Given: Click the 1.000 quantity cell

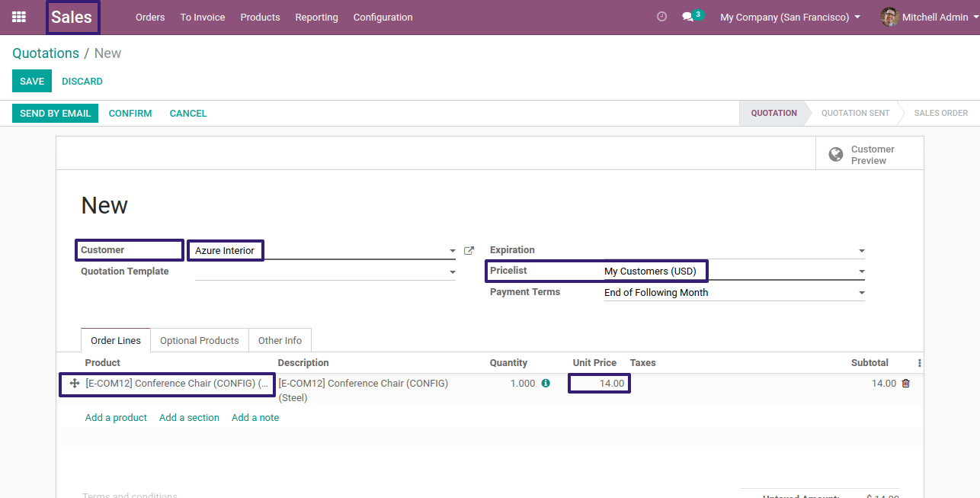Looking at the screenshot, I should pos(523,384).
